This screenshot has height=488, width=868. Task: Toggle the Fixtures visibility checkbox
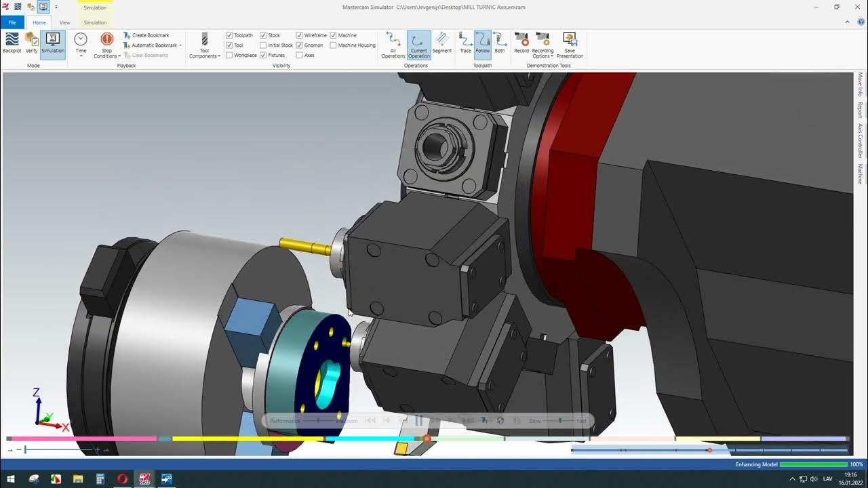(x=263, y=56)
